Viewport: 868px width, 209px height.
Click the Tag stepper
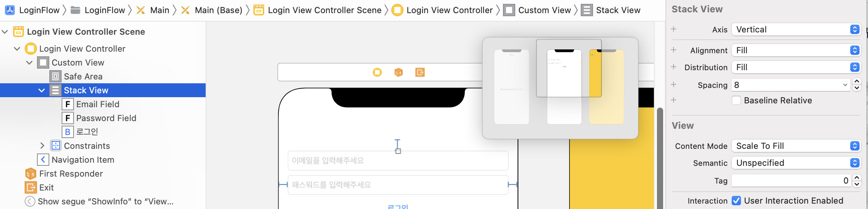click(857, 180)
